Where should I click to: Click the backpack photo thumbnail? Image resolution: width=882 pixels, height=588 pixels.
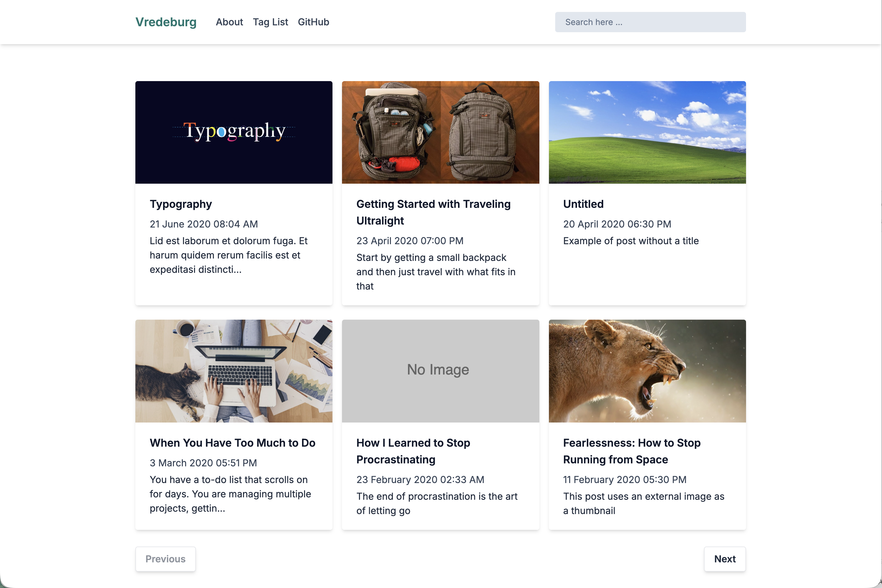(440, 132)
